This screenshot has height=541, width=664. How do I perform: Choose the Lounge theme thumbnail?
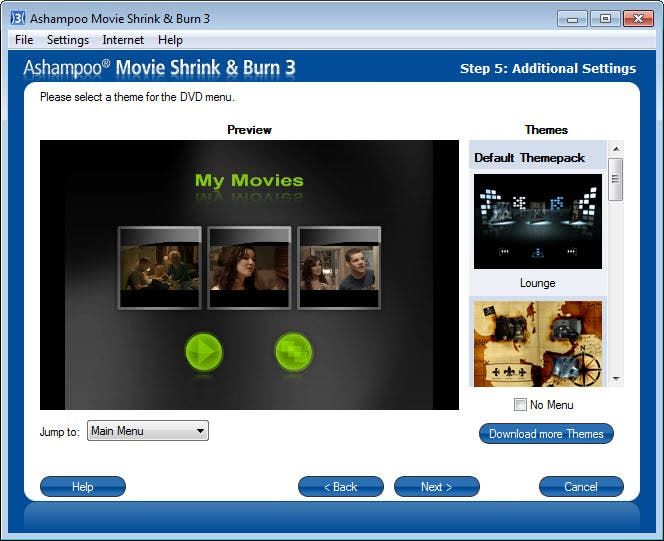pyautogui.click(x=538, y=221)
